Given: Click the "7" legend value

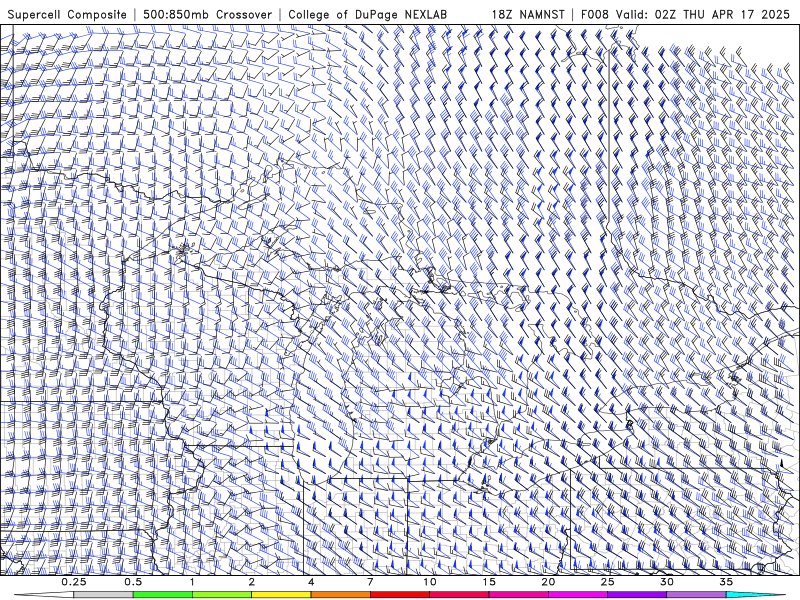Looking at the screenshot, I should pos(370,582).
